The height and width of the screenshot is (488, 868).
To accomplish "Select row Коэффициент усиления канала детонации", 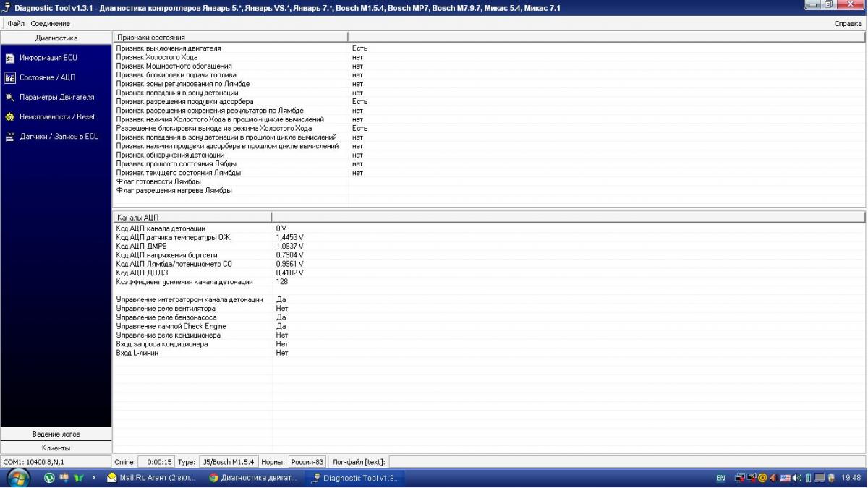I will (489, 282).
